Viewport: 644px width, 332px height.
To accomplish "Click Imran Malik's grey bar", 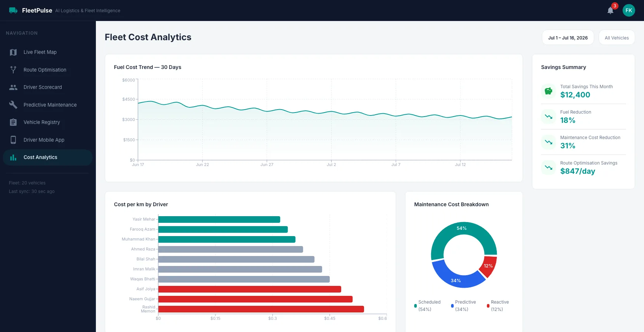I will 240,269.
